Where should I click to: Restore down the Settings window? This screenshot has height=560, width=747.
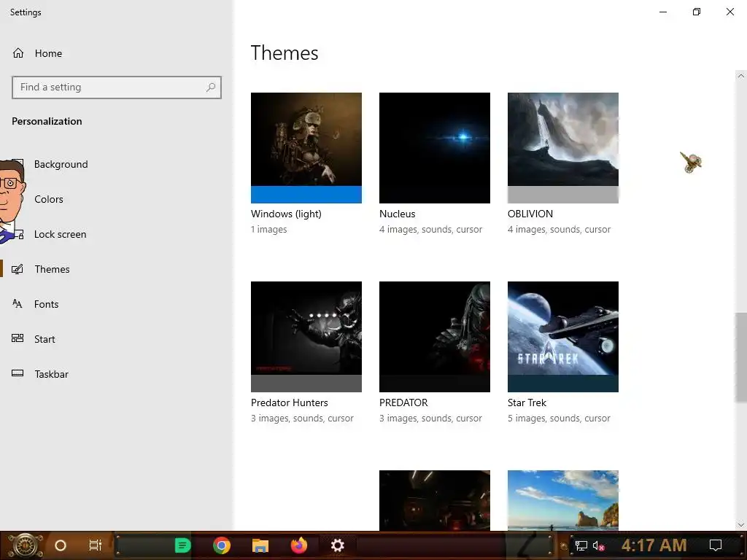(697, 12)
